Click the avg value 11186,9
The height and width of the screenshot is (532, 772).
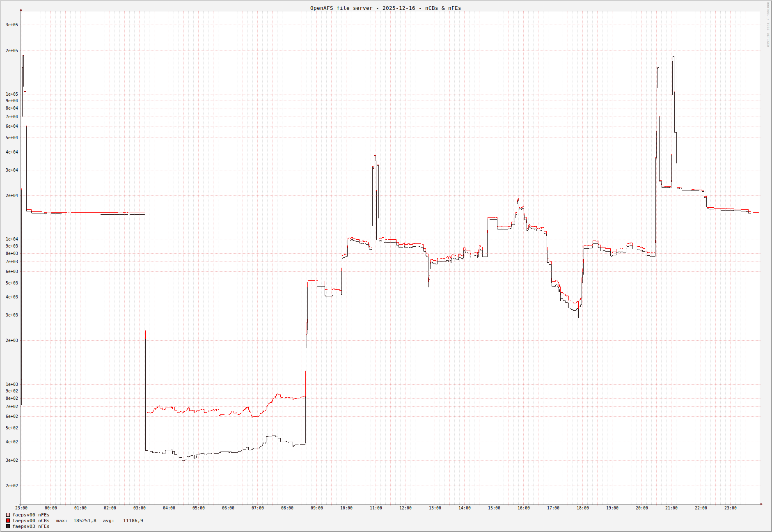(133, 521)
